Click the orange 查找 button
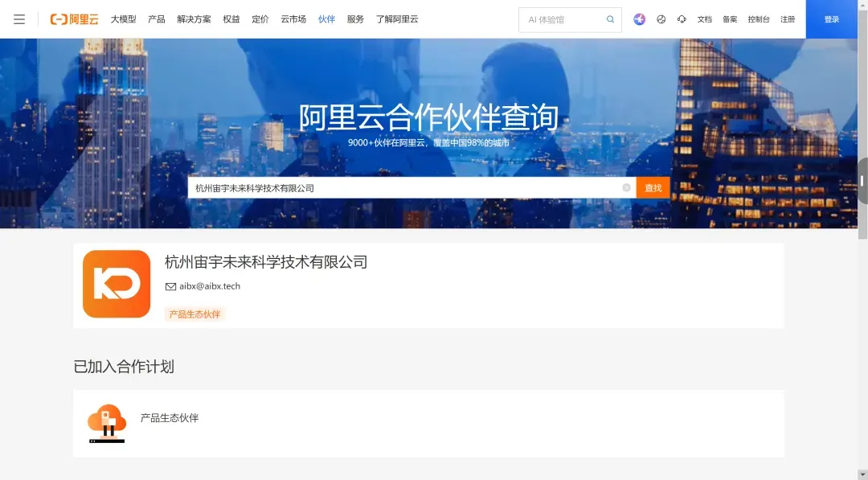868x480 pixels. pos(653,187)
